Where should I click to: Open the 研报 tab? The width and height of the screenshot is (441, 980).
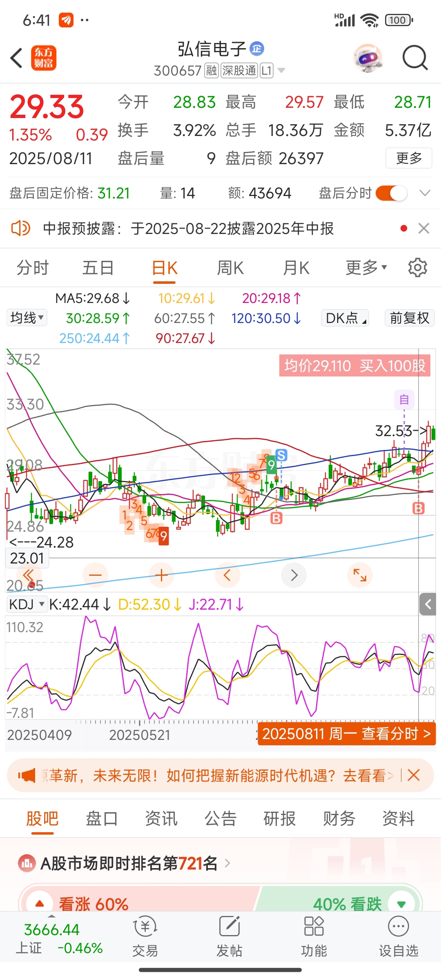pyautogui.click(x=280, y=818)
